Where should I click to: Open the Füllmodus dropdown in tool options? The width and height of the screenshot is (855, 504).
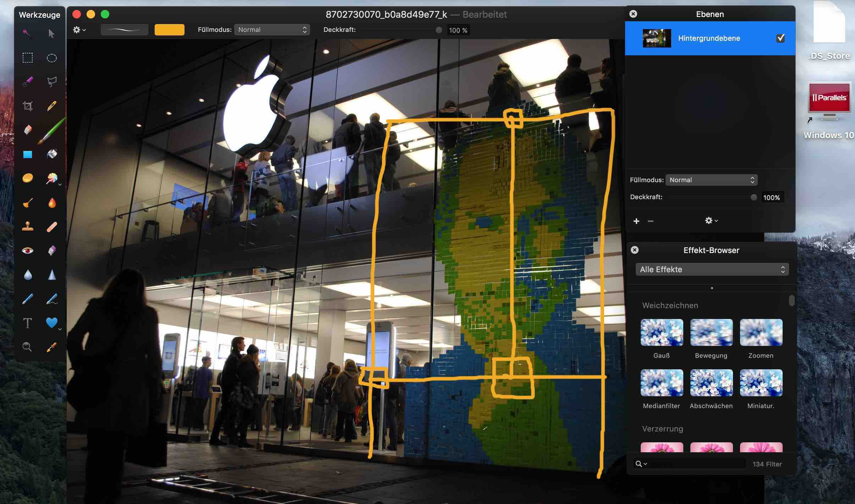tap(272, 30)
